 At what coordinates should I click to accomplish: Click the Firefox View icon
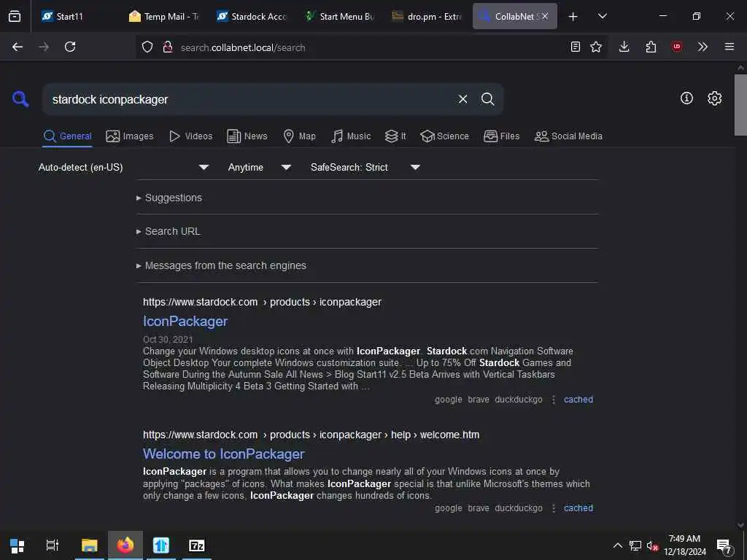pyautogui.click(x=15, y=16)
